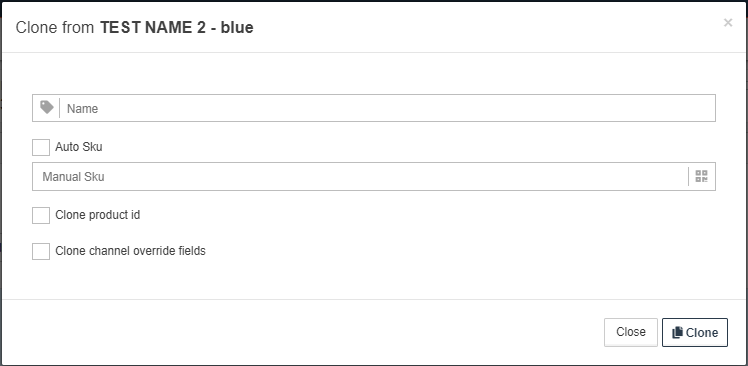Screen dimensions: 748x366
Task: Click into the Manual Sku field
Action: [x=360, y=177]
